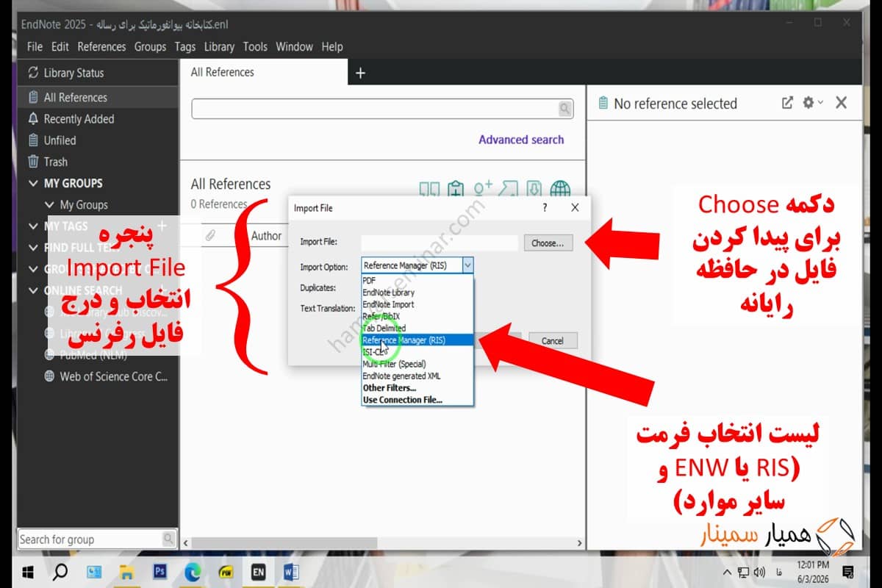Open the Windows Start menu

pyautogui.click(x=29, y=571)
